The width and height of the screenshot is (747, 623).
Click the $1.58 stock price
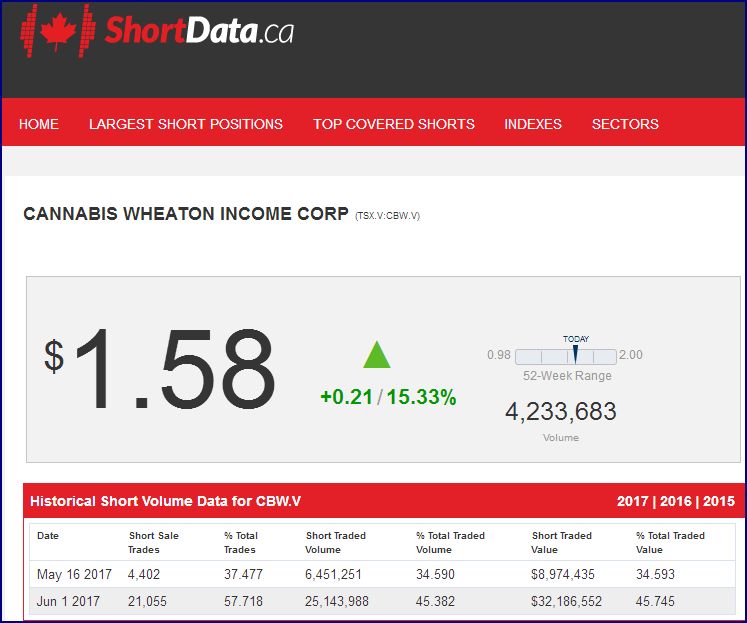pos(160,369)
